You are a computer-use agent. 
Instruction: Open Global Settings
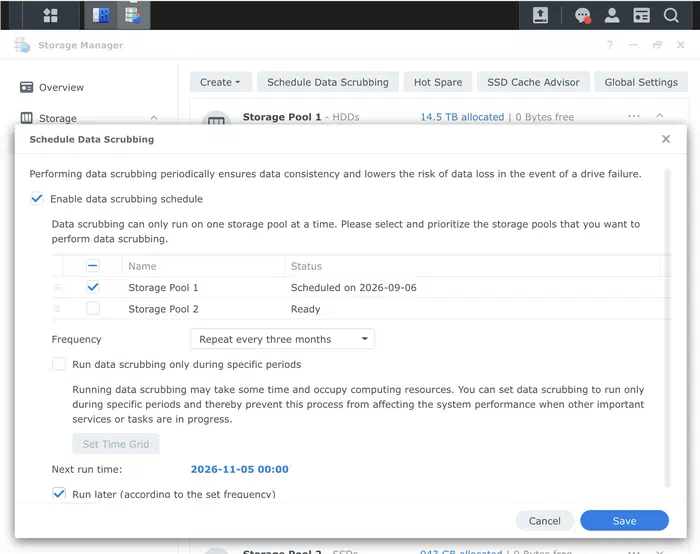pos(641,82)
